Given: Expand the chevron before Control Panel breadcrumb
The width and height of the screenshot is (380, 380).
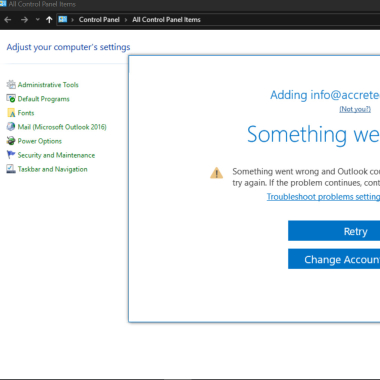Looking at the screenshot, I should [72, 20].
